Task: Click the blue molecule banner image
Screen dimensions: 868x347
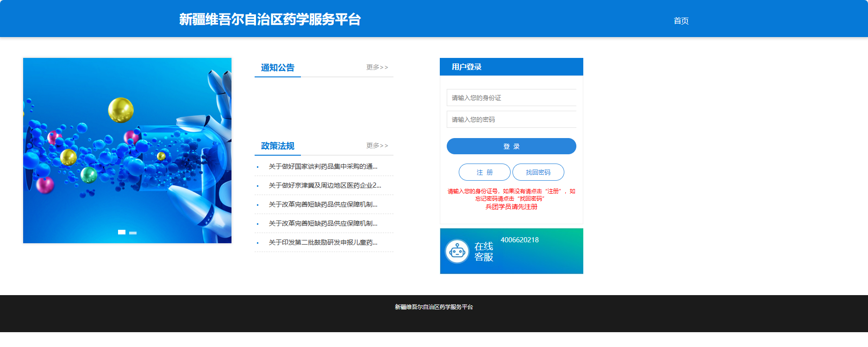Action: [x=127, y=151]
